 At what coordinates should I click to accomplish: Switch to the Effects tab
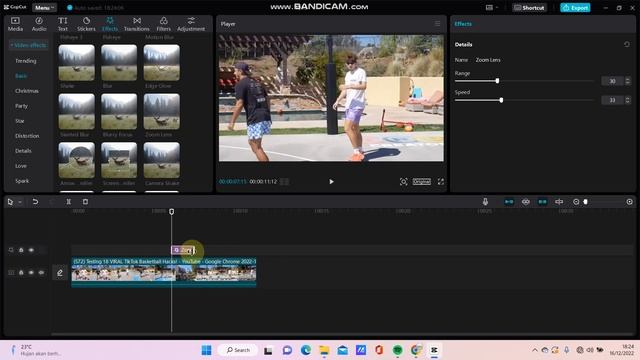click(x=110, y=24)
